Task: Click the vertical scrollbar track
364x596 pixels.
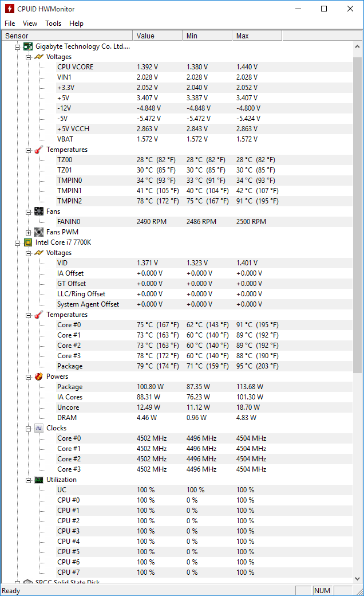Action: pyautogui.click(x=358, y=458)
